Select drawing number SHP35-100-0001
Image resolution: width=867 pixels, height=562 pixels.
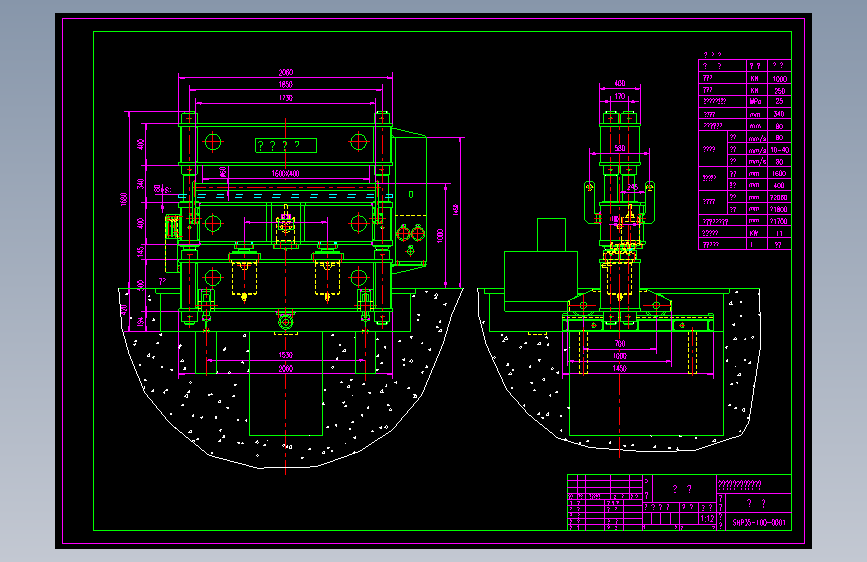[x=759, y=523]
